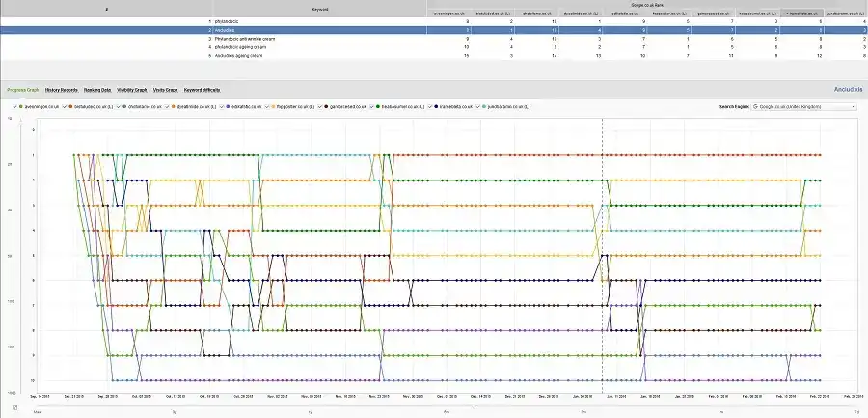Set the timeline range to 3y
The image size is (868, 418).
point(174,412)
